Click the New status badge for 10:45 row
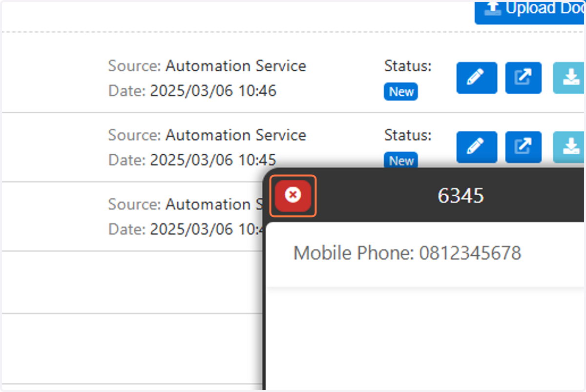Screen dimensions: 586x392 [401, 160]
